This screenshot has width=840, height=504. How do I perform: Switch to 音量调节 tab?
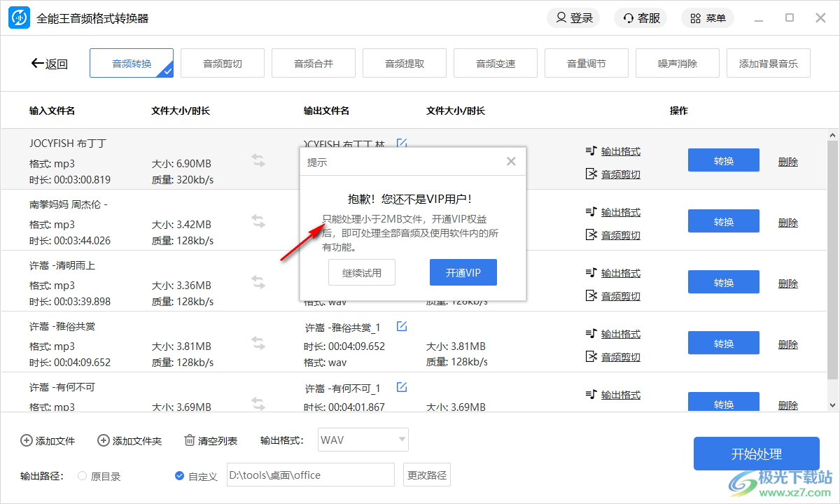(x=587, y=64)
